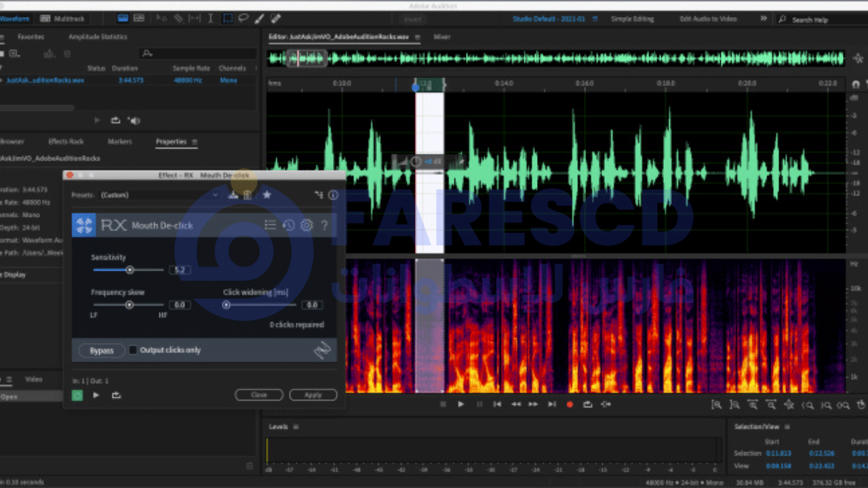The width and height of the screenshot is (868, 488).
Task: Toggle auto-play speaker in Files panel
Action: [134, 120]
